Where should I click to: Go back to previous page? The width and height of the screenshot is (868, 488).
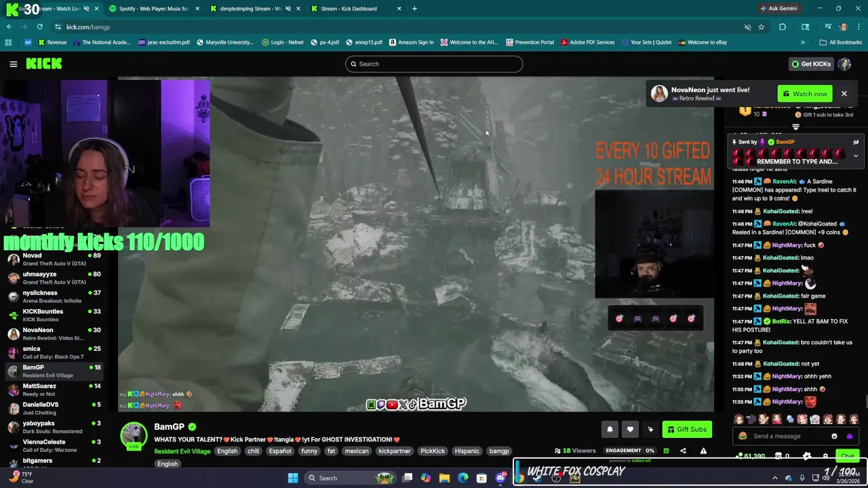9,27
